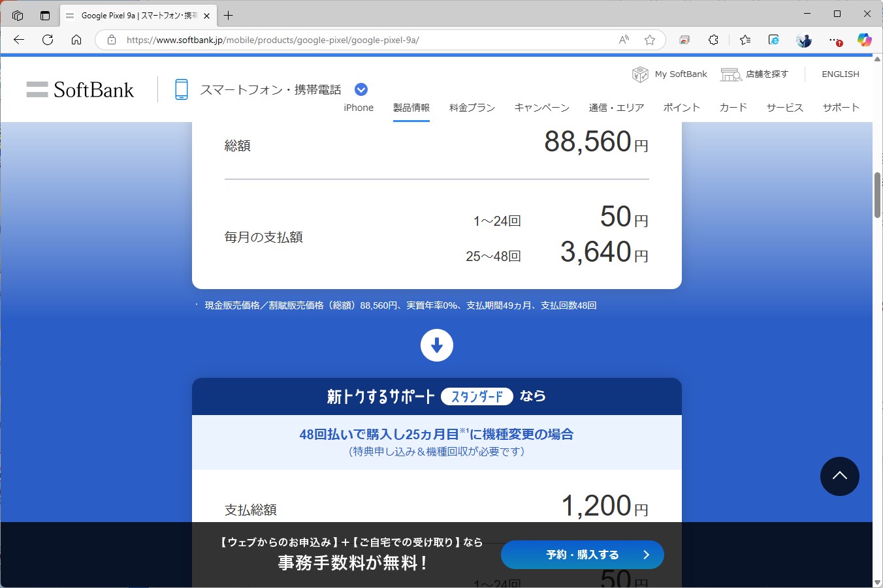Open the profile avatar icon

click(x=804, y=40)
